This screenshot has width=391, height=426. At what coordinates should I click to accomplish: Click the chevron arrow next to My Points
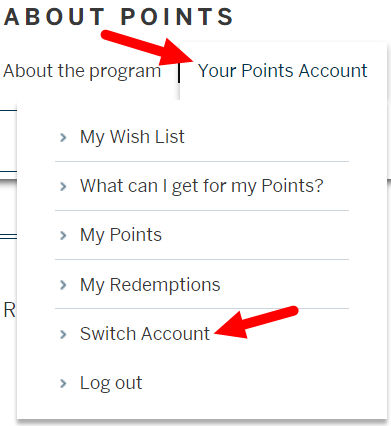click(63, 235)
